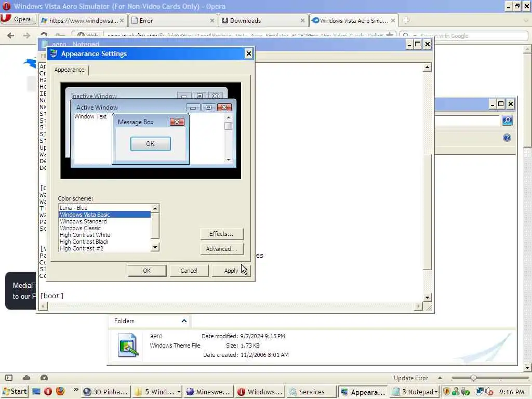Viewport: 532px width, 399px height.
Task: Go forward in Opera
Action: 26,35
